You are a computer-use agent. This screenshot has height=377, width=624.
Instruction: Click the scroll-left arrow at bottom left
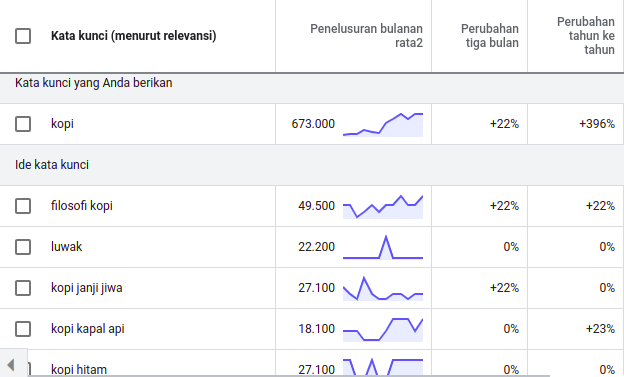coord(11,364)
